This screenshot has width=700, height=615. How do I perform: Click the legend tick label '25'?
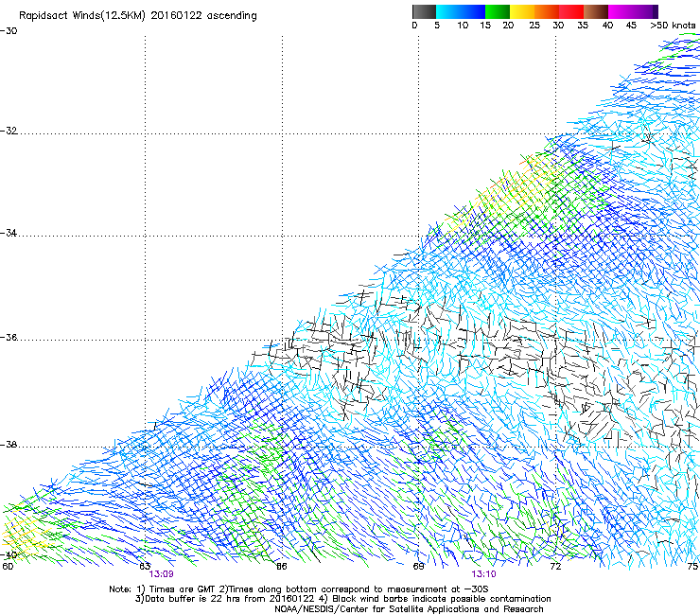pos(534,26)
